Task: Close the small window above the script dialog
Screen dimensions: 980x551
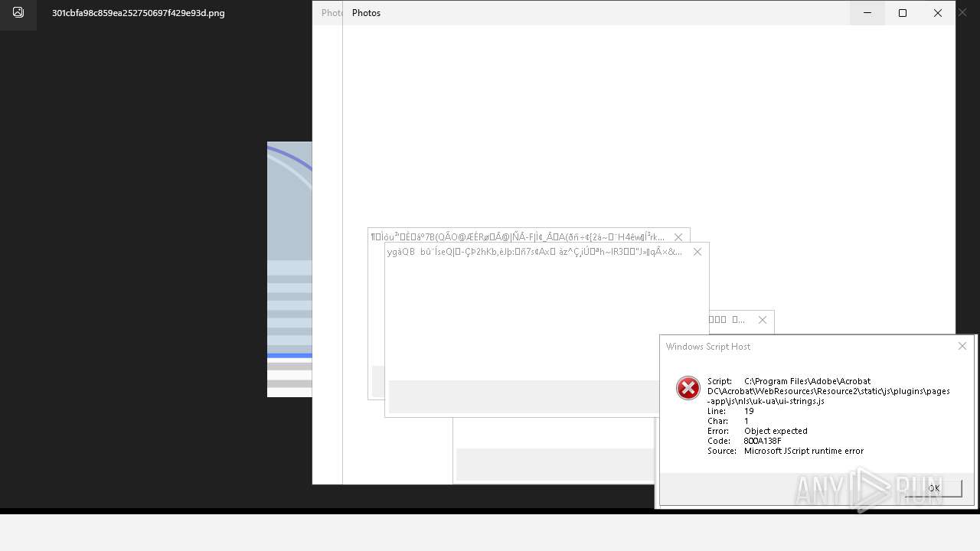Action: [762, 320]
